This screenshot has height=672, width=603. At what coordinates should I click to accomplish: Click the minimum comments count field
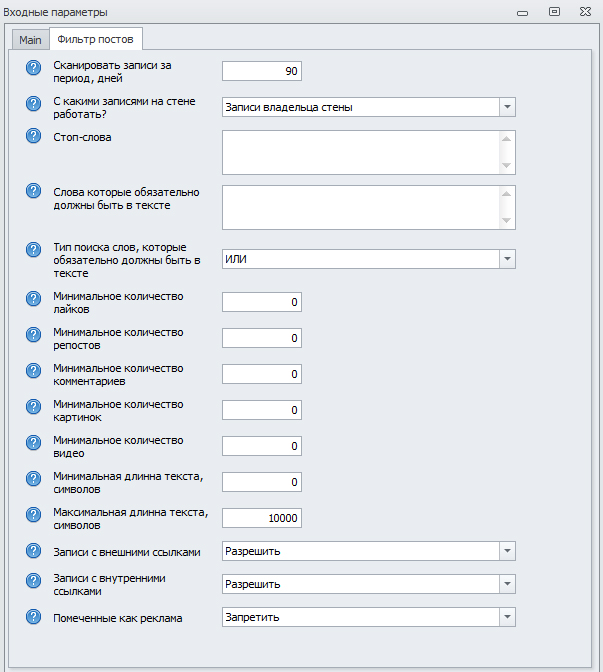pos(261,374)
